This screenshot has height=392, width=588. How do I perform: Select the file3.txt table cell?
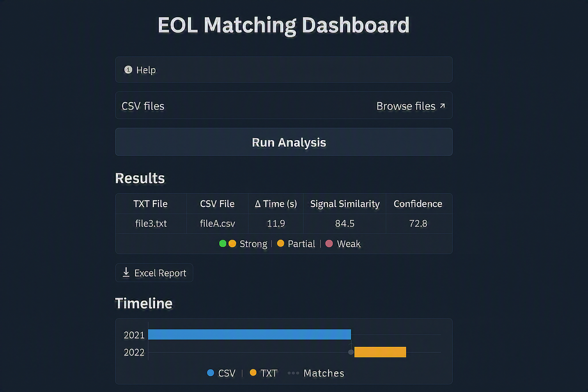click(151, 224)
